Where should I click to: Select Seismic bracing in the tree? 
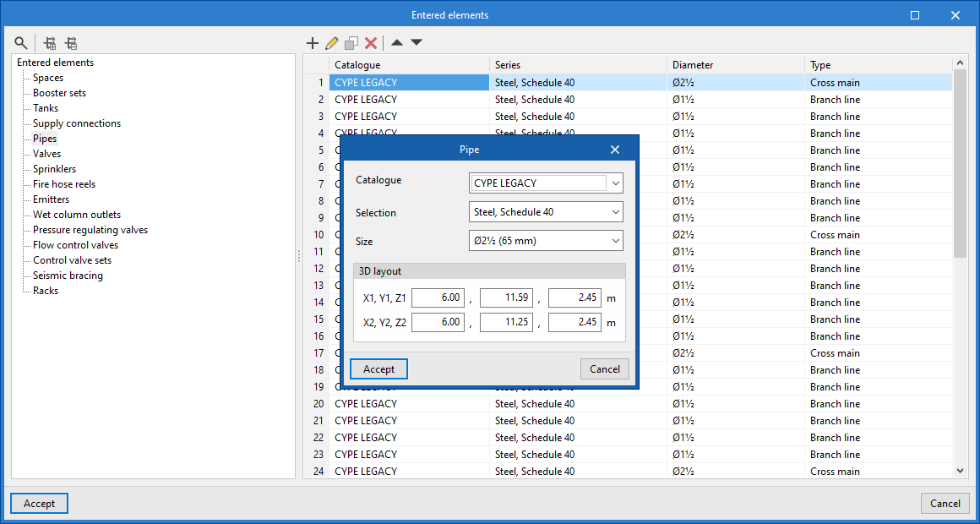(68, 276)
